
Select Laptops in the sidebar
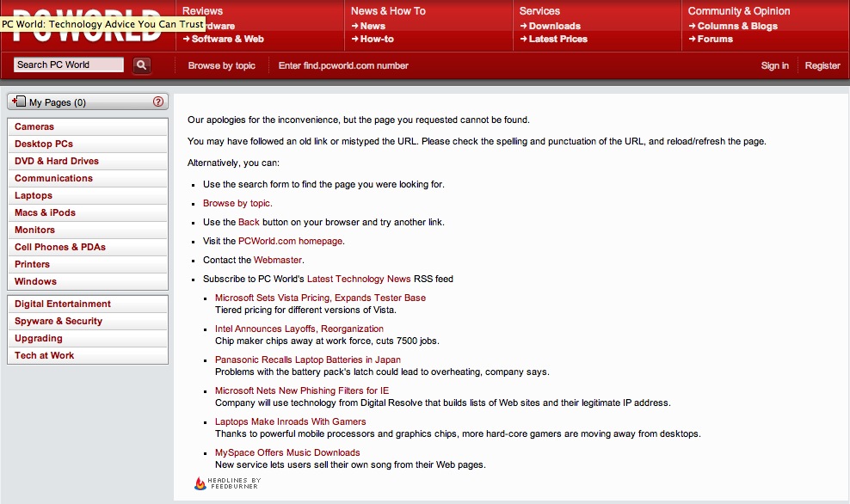click(88, 195)
